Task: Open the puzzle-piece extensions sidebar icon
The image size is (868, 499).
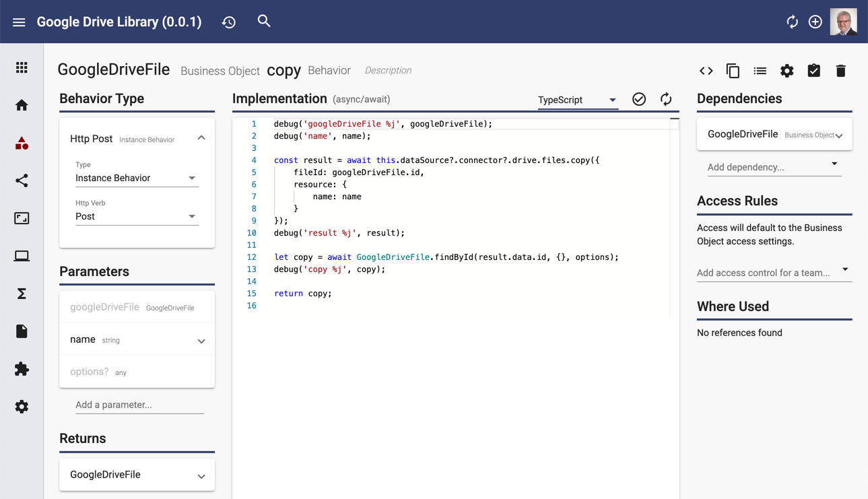Action: 22,369
